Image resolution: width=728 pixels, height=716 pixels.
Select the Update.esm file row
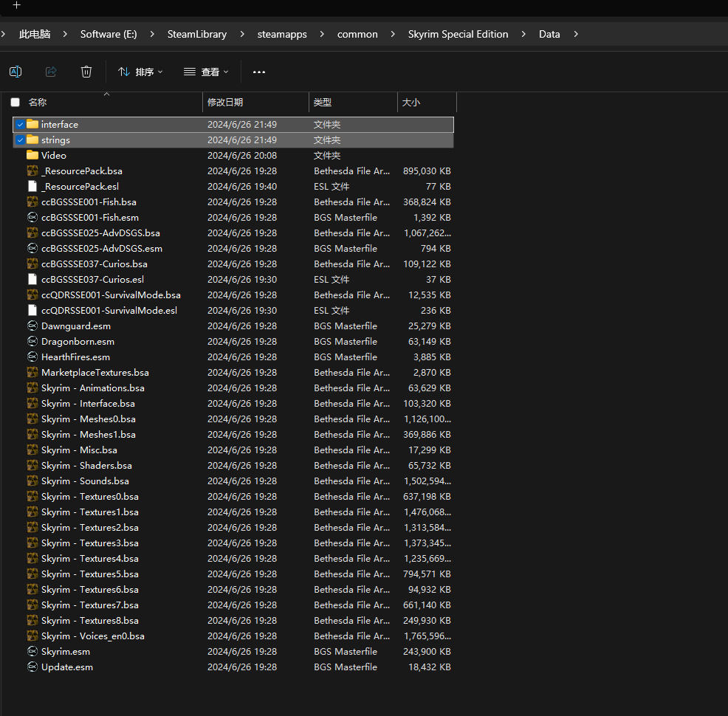(67, 667)
